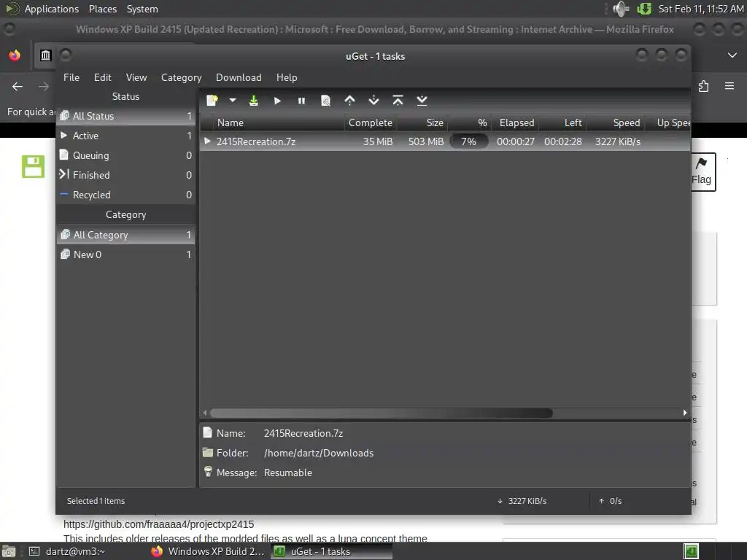747x560 pixels.
Task: Open the Places menu in top panel
Action: pyautogui.click(x=102, y=9)
